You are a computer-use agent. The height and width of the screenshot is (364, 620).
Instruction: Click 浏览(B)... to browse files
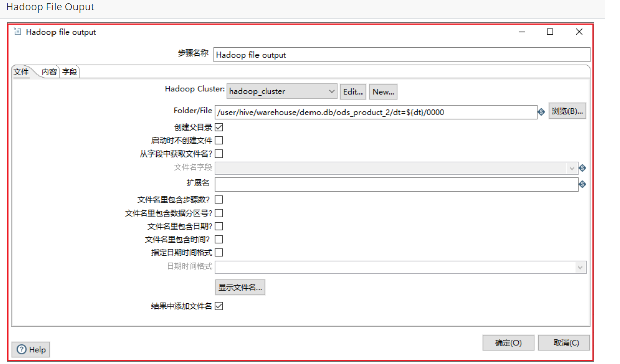[567, 112]
